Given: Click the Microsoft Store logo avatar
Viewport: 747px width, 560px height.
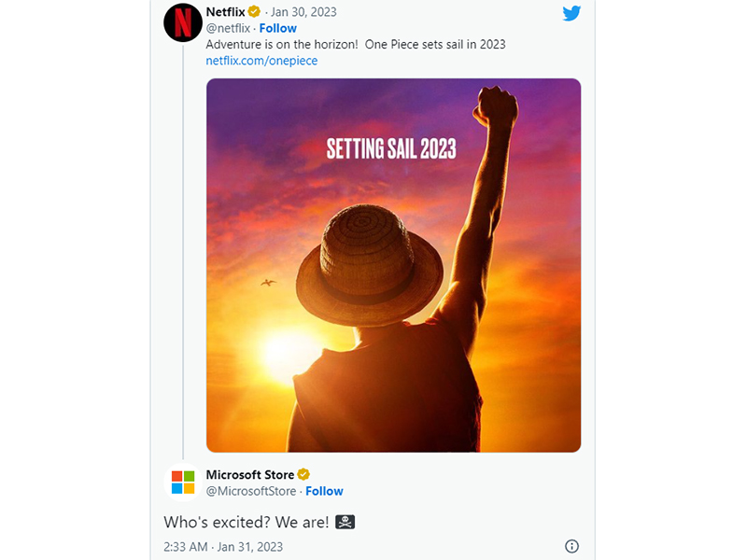Looking at the screenshot, I should click(183, 483).
